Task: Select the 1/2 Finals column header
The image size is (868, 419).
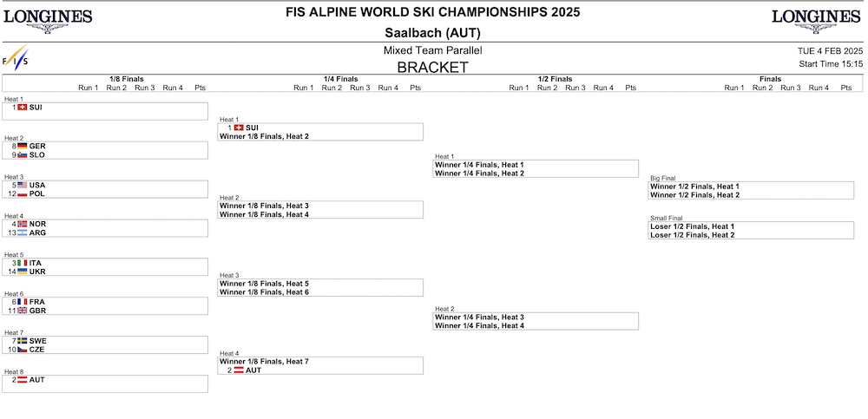Action: pos(556,79)
